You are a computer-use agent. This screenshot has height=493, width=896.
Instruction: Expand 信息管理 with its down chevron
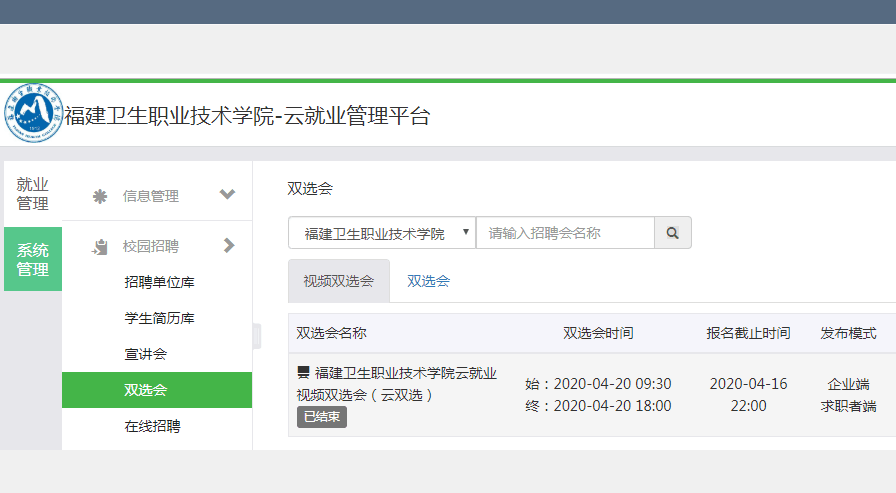coord(227,195)
